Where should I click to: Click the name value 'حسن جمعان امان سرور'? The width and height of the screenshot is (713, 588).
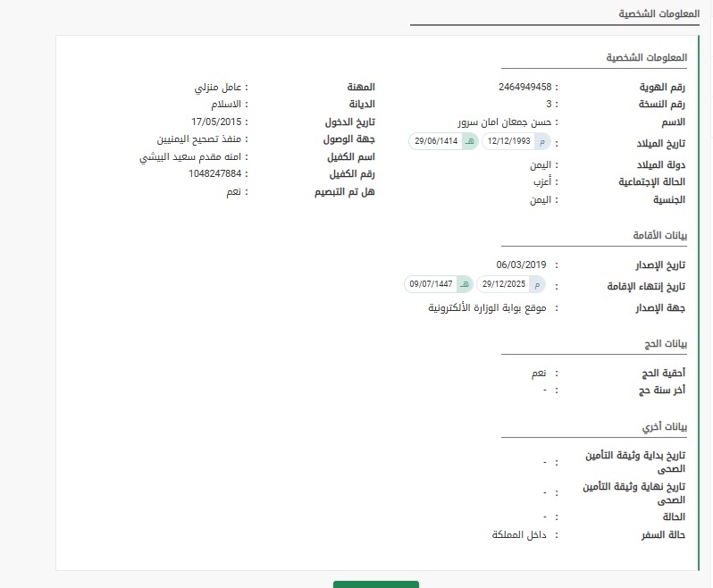coord(506,122)
